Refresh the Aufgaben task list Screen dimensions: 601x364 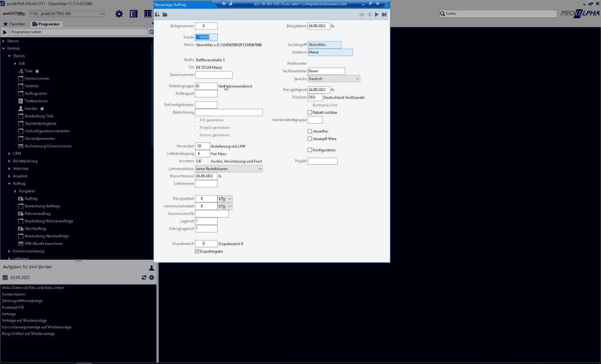coord(144,277)
